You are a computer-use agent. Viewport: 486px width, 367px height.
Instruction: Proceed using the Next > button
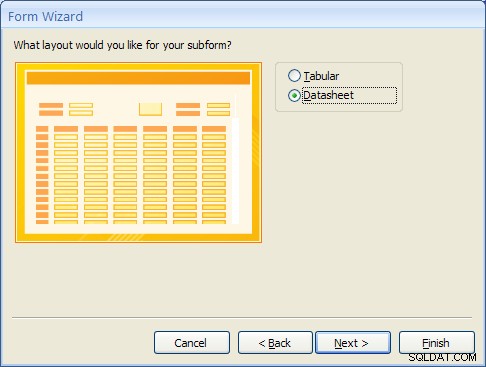[x=353, y=343]
